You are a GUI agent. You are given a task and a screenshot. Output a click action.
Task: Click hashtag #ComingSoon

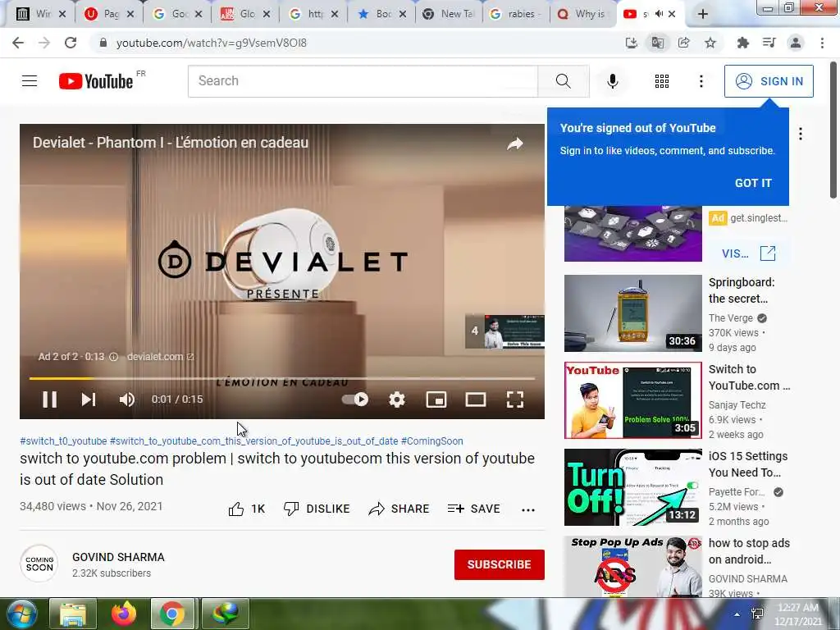click(x=431, y=441)
